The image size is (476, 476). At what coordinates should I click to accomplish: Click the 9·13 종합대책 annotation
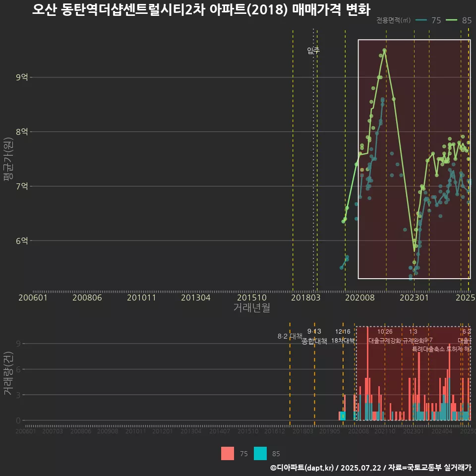pyautogui.click(x=314, y=336)
